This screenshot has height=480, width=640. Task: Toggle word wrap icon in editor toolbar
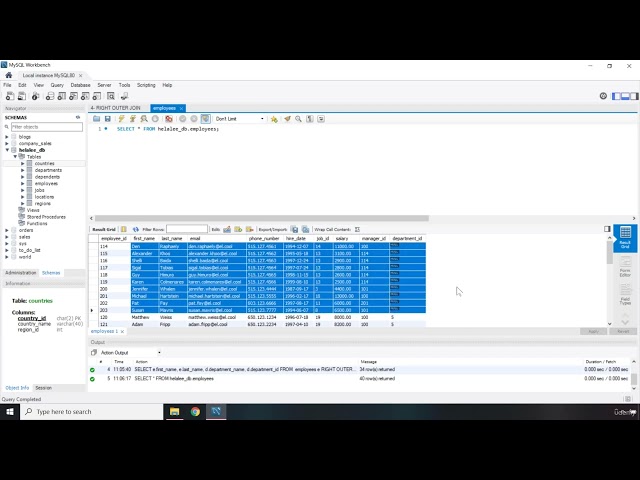tap(321, 119)
